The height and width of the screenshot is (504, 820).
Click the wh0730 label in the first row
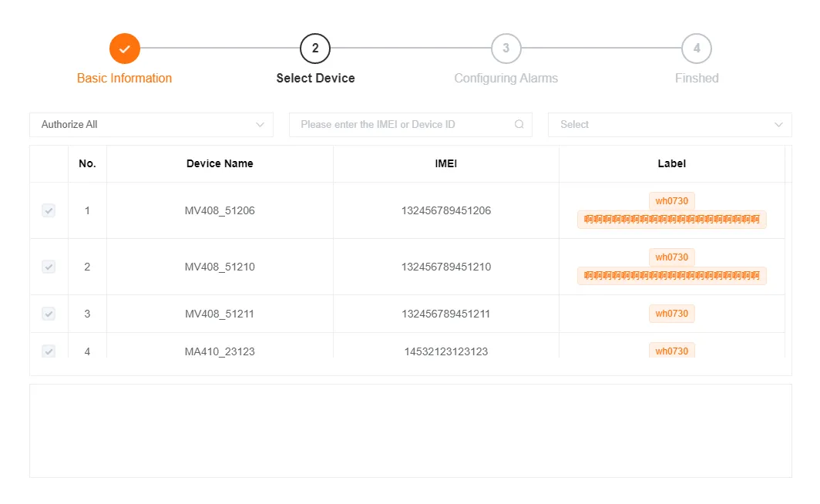click(x=671, y=200)
